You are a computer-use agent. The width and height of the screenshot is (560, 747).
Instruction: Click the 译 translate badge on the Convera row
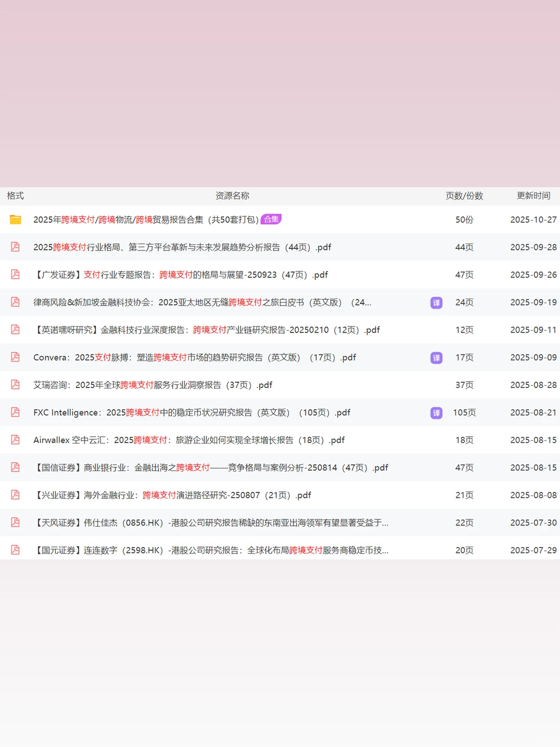[x=437, y=358]
